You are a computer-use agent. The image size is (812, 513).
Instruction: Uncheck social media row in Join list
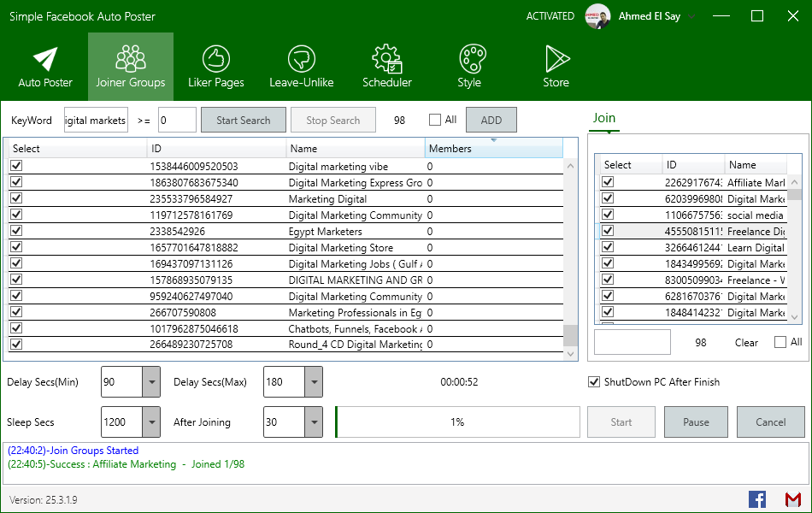point(608,215)
